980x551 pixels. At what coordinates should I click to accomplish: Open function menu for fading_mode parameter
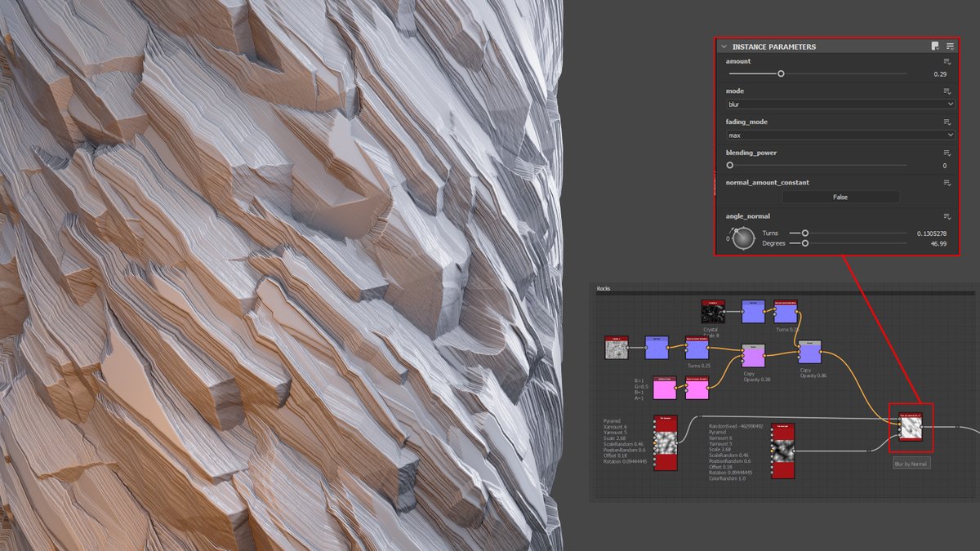(947, 122)
